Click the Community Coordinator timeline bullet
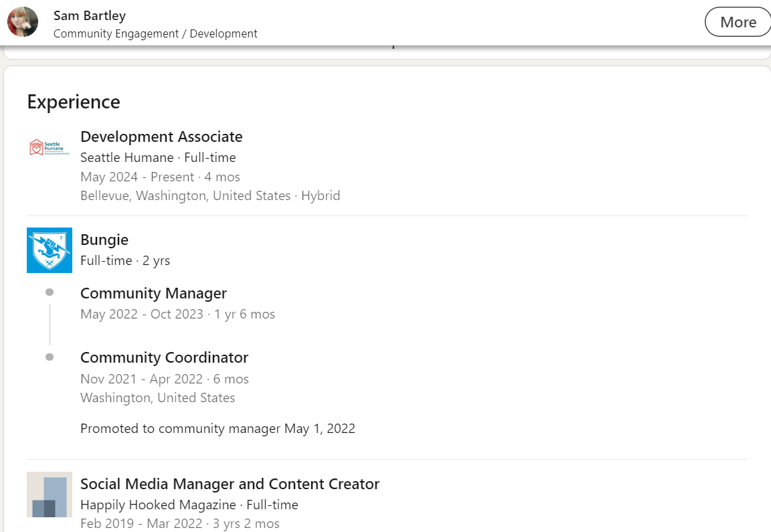Viewport: 771px width, 532px height. pyautogui.click(x=49, y=357)
